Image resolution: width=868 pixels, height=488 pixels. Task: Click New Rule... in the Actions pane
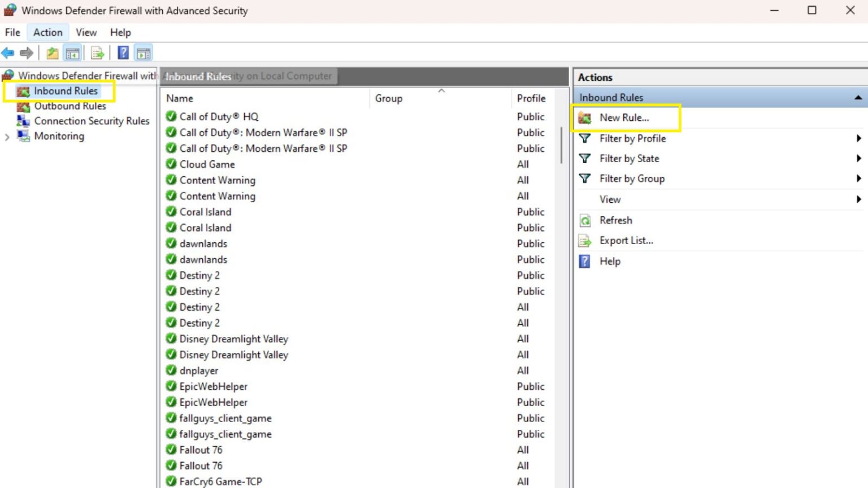click(x=624, y=117)
